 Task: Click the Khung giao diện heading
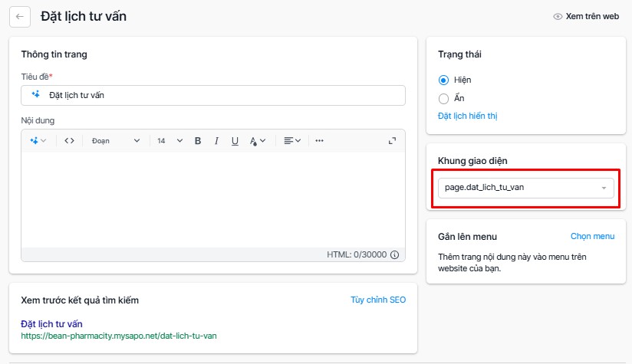tap(472, 161)
